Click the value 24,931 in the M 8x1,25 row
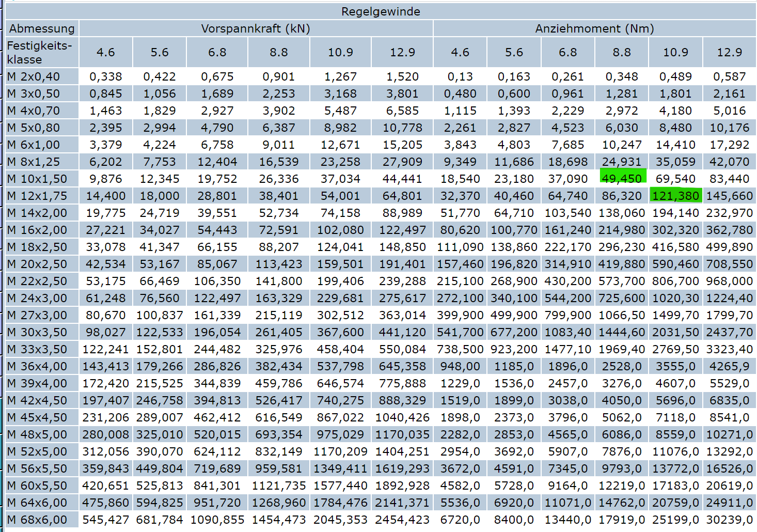The width and height of the screenshot is (757, 532). pyautogui.click(x=622, y=162)
